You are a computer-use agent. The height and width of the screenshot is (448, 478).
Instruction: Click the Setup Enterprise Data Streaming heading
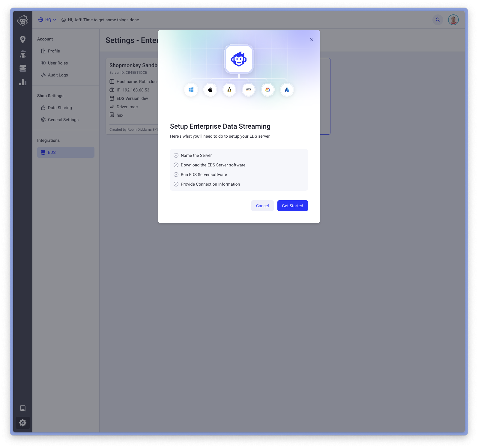tap(220, 126)
